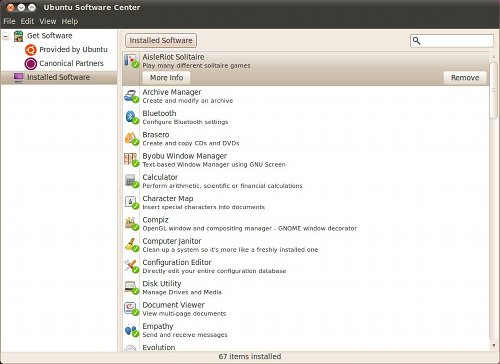Click 'Configure Bluetooth settings' description

pos(185,122)
